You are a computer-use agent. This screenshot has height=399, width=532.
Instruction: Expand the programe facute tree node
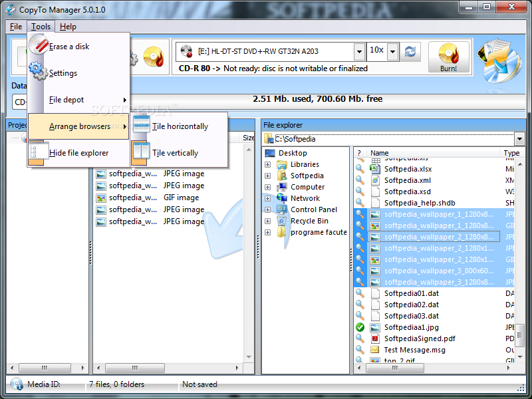(268, 232)
